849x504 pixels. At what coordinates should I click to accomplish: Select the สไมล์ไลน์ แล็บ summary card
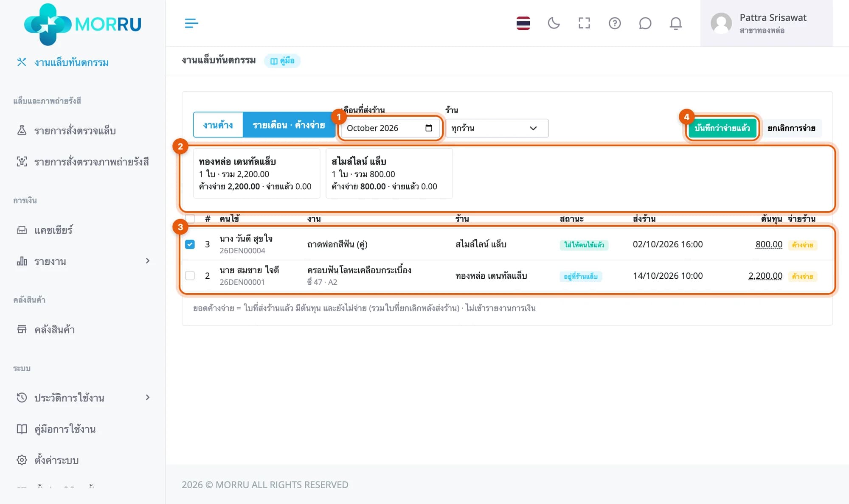[x=389, y=174]
